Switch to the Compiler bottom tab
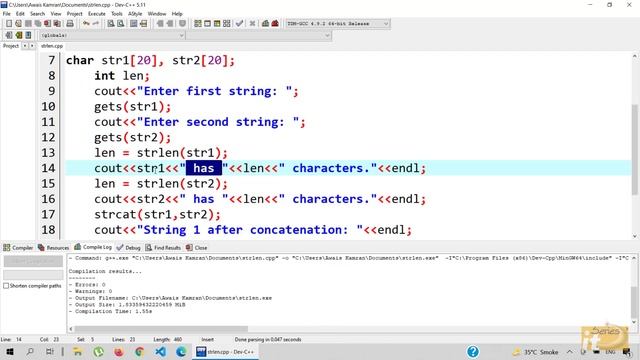Image resolution: width=640 pixels, height=360 pixels. click(18, 247)
